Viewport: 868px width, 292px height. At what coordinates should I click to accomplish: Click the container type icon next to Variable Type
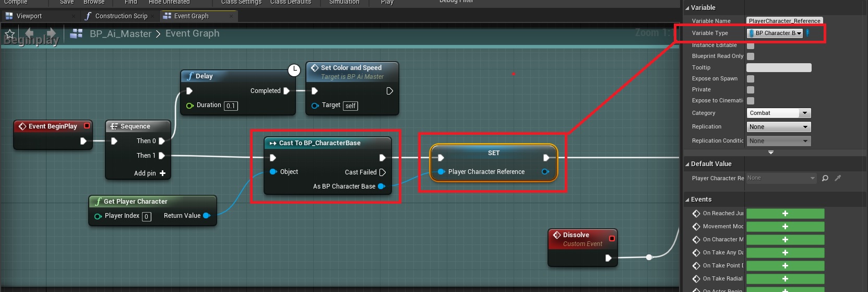point(807,33)
